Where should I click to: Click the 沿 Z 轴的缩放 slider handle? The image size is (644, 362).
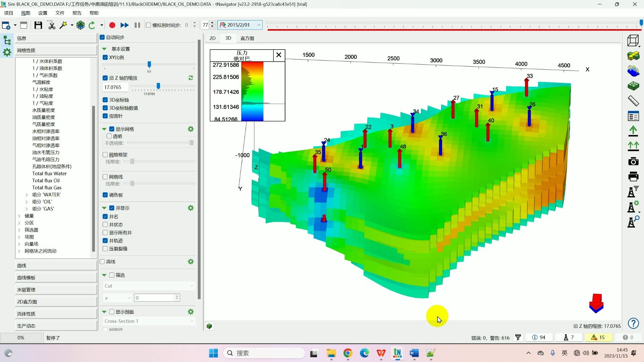[158, 86]
